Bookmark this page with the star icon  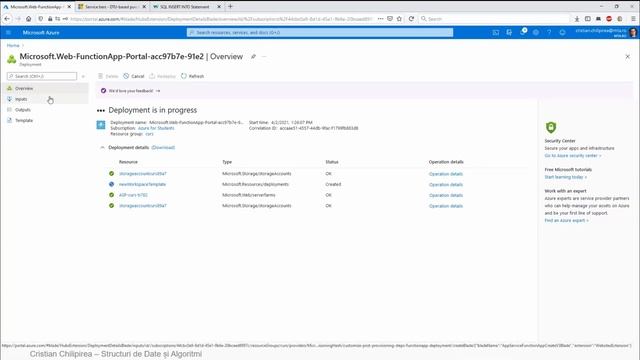pos(399,19)
